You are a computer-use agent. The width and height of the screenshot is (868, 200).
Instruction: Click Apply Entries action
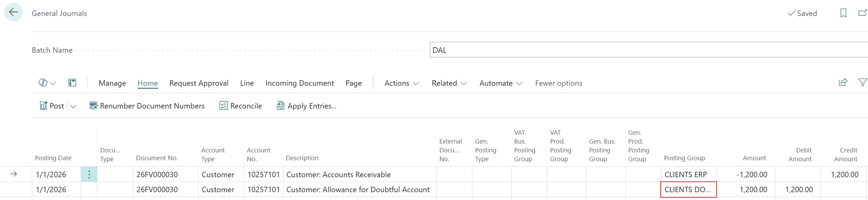(306, 106)
